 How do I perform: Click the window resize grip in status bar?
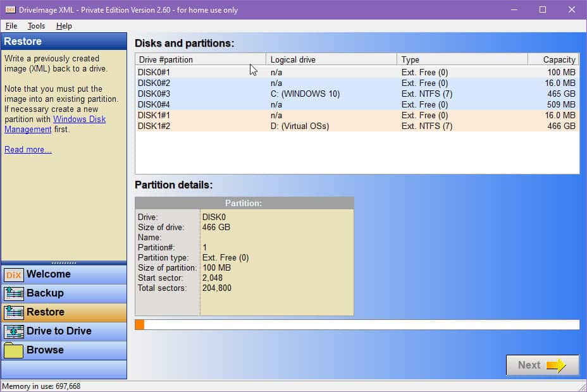(x=582, y=387)
